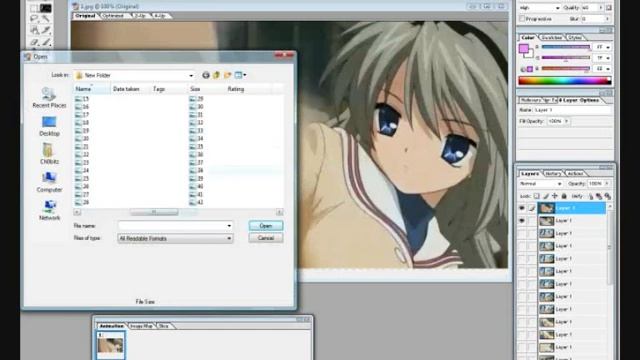This screenshot has width=640, height=360.
Task: Open the Files of type dropdown
Action: 229,238
